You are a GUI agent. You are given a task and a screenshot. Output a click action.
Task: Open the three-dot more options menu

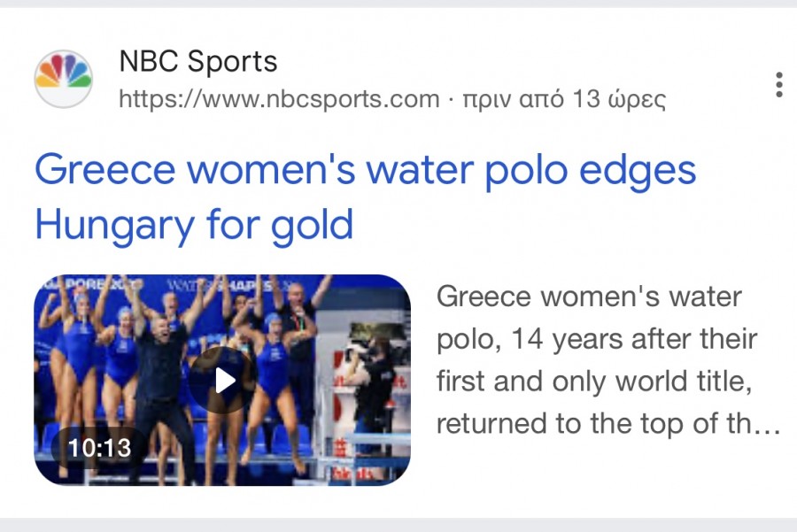(x=779, y=85)
